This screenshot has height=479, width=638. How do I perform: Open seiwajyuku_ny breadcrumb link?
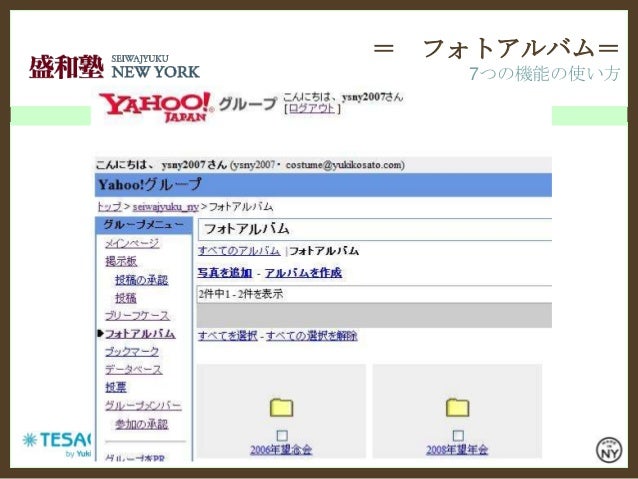(x=166, y=207)
